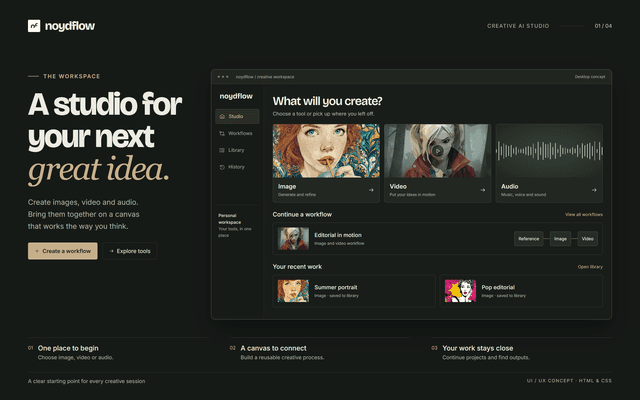The image size is (640, 400).
Task: Click the 'Pop editorial' item title
Action: pos(498,287)
